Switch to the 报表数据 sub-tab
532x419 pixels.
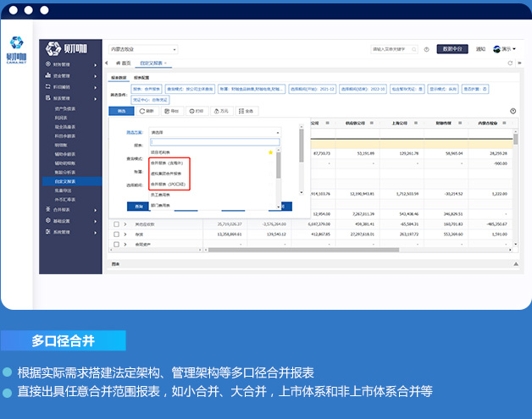tap(119, 78)
